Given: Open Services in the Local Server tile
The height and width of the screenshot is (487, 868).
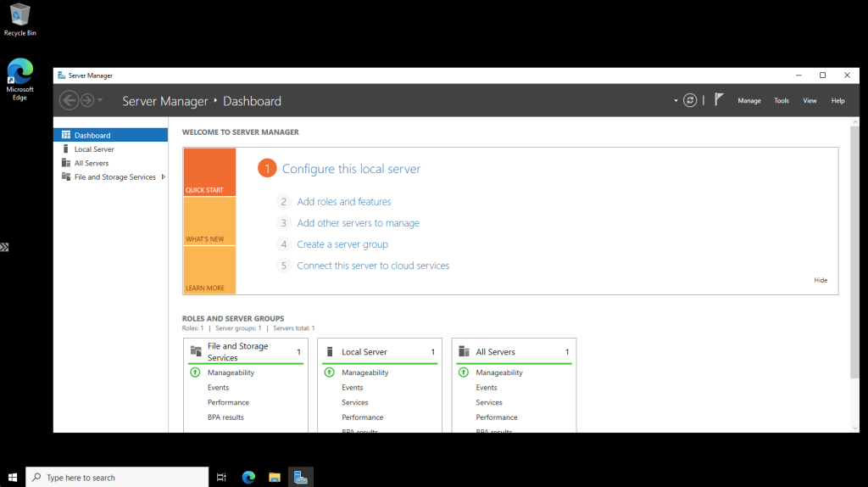Looking at the screenshot, I should pyautogui.click(x=355, y=402).
